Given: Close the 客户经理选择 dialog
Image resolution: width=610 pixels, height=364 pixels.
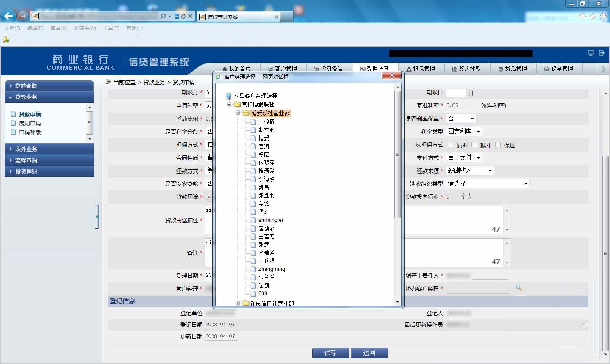Looking at the screenshot, I should pos(392,75).
